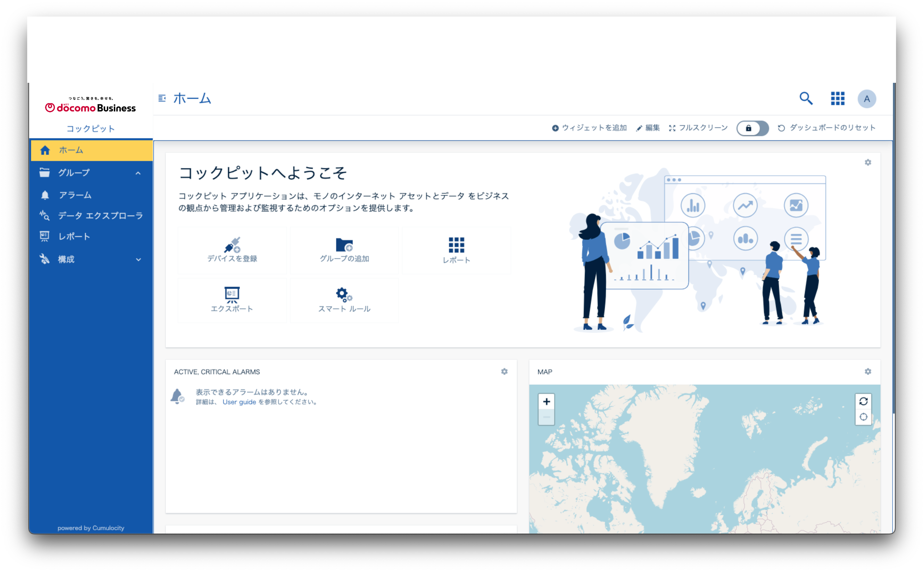Open search with the magnifier icon
This screenshot has width=924, height=572.
[806, 98]
